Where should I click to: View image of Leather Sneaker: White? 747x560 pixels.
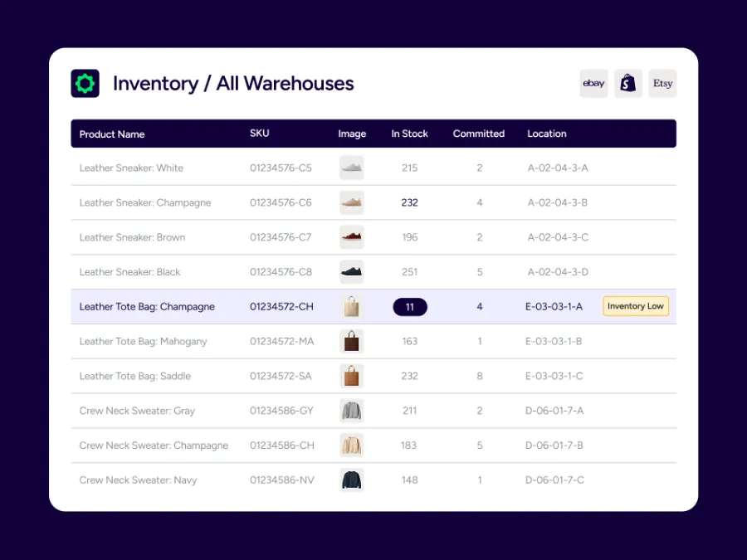(351, 168)
